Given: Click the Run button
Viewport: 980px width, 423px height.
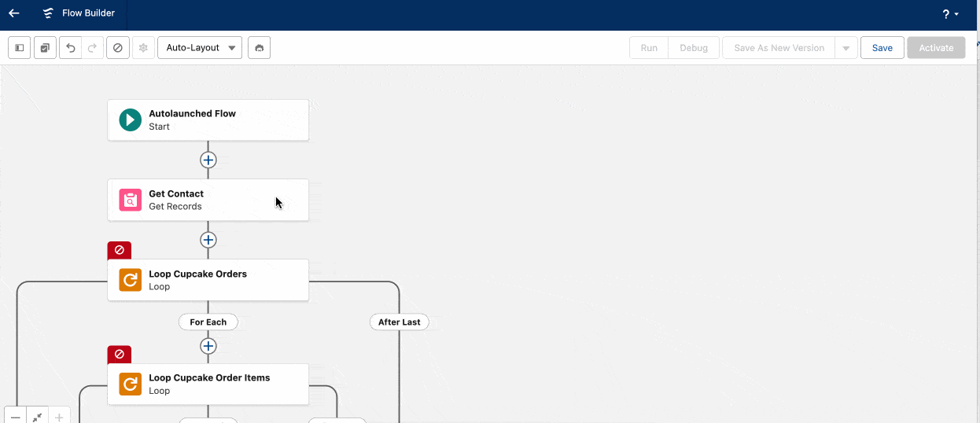Looking at the screenshot, I should (x=649, y=48).
